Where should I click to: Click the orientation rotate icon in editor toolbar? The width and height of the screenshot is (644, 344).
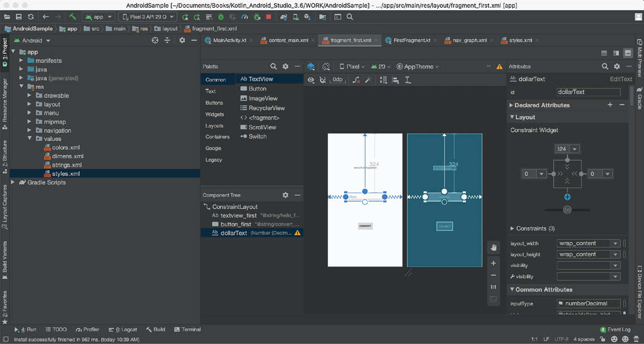(x=326, y=66)
